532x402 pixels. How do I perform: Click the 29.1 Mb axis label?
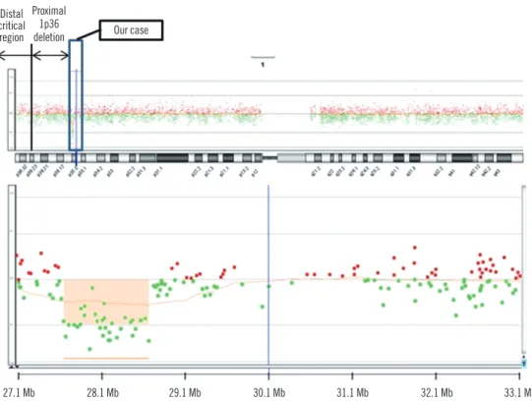(185, 393)
